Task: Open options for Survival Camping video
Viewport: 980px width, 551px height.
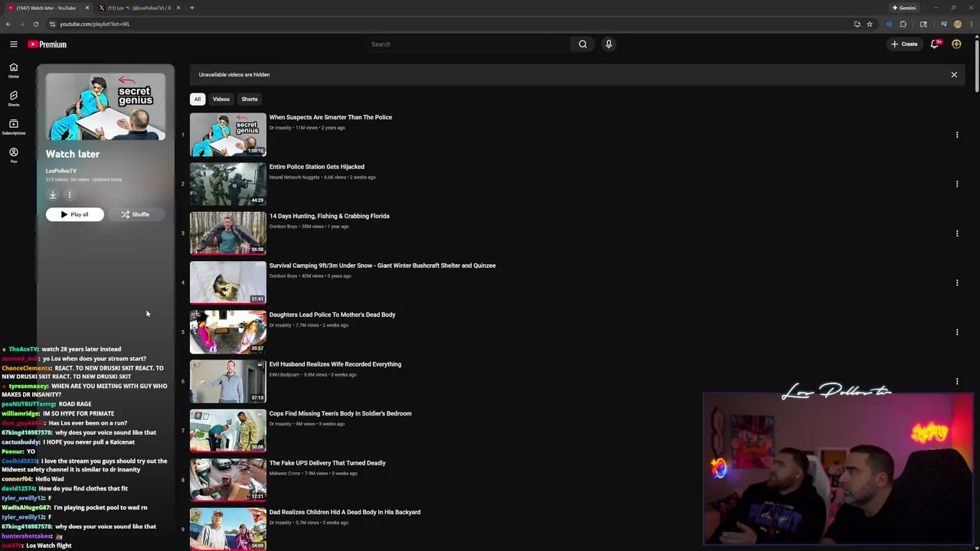Action: [x=957, y=282]
